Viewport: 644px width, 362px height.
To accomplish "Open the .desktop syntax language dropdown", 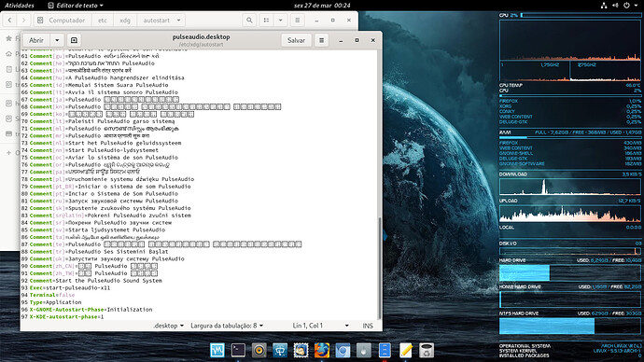I will click(x=168, y=326).
